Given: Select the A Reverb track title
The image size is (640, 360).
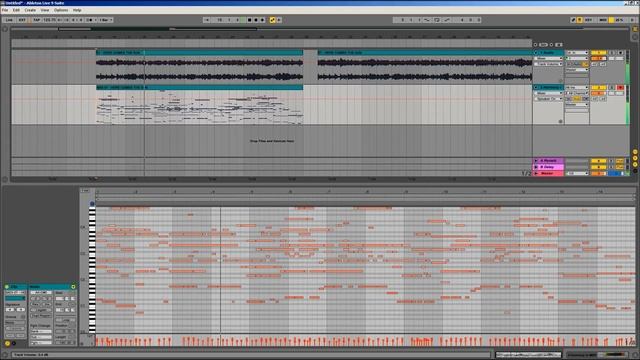Looking at the screenshot, I should (x=549, y=161).
